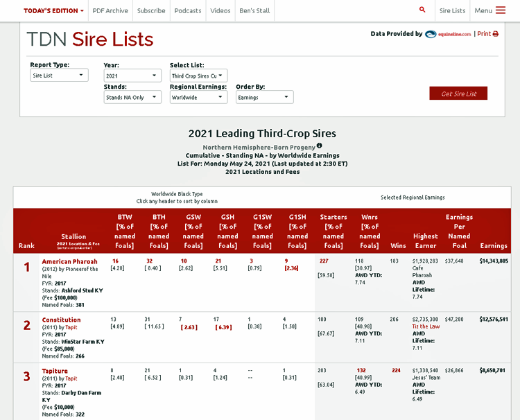
Task: Go to the Podcasts menu item
Action: coord(188,11)
